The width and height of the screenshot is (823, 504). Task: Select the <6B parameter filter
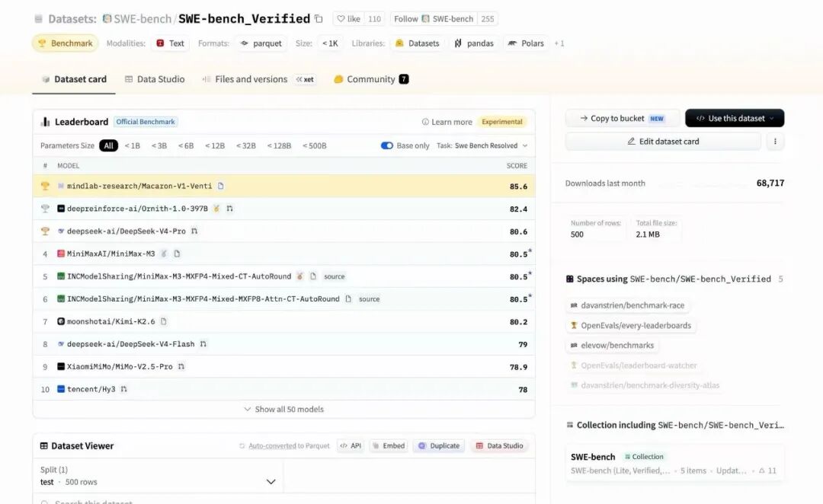[x=186, y=146]
